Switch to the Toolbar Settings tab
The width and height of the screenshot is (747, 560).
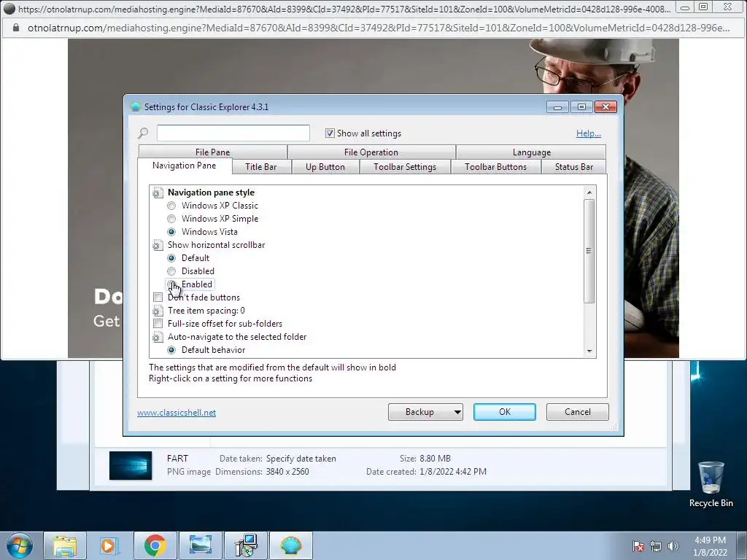tap(405, 167)
